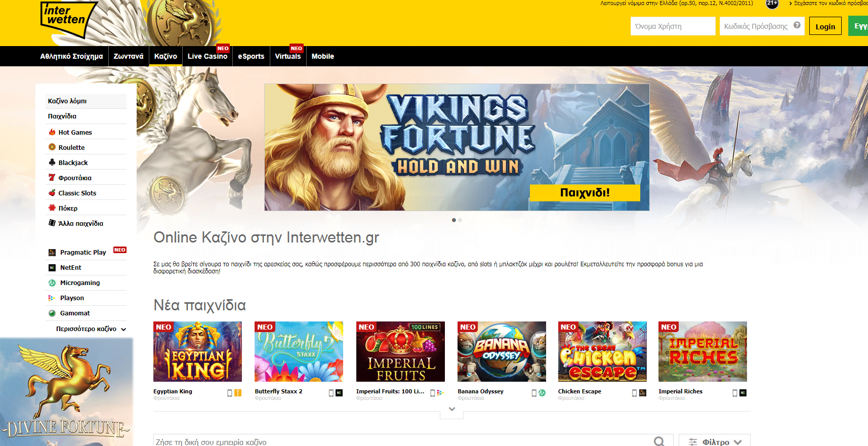Click the Πόκερ chip icon
Image resolution: width=868 pixels, height=446 pixels.
tap(52, 208)
